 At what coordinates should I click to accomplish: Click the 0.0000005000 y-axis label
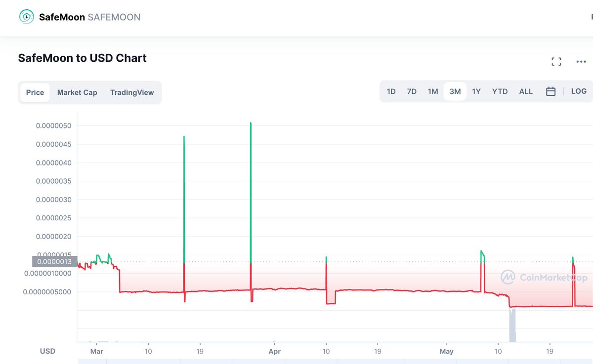(x=47, y=291)
